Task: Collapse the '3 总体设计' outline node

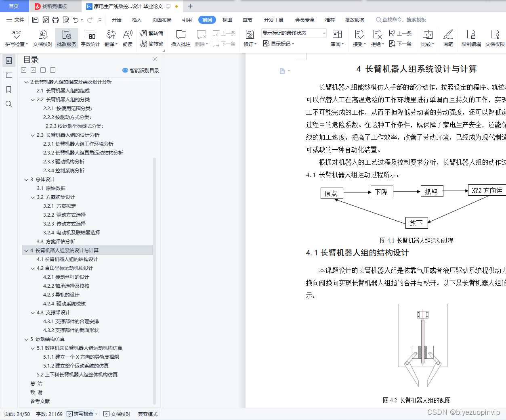Action: pyautogui.click(x=26, y=180)
